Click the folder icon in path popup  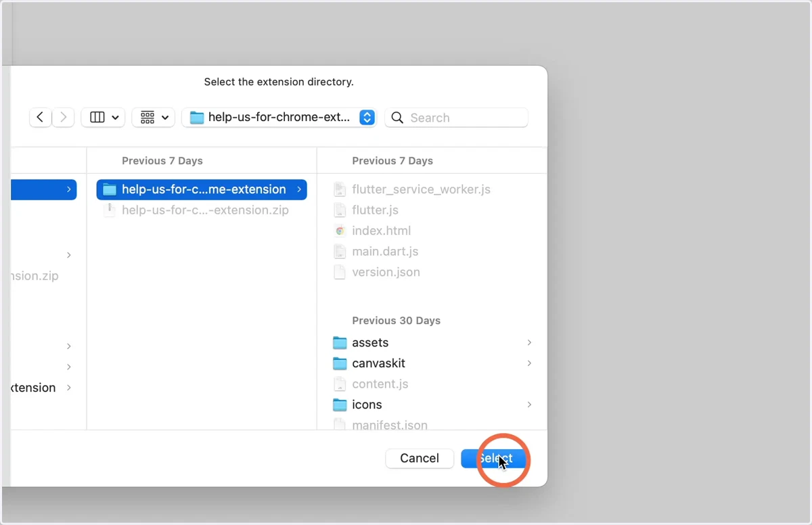click(197, 118)
